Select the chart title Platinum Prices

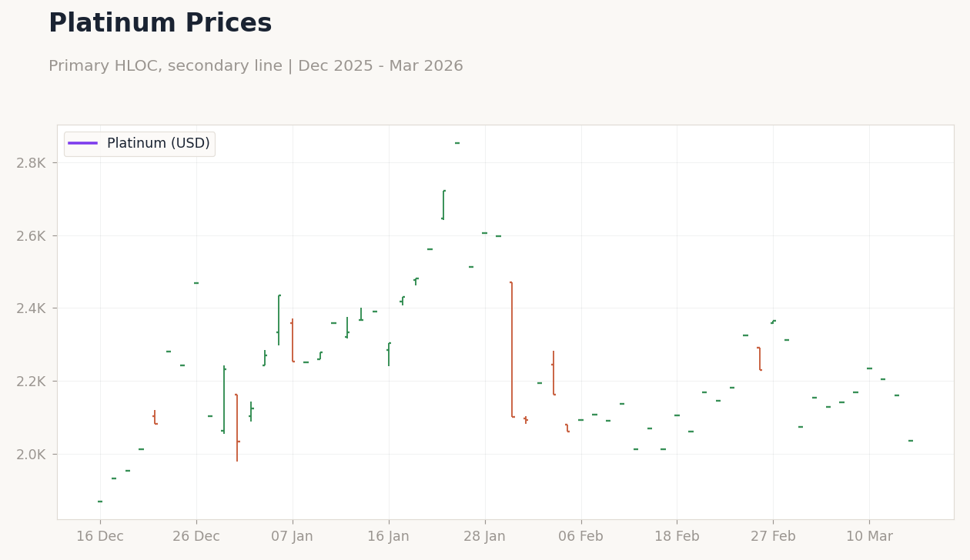[160, 24]
